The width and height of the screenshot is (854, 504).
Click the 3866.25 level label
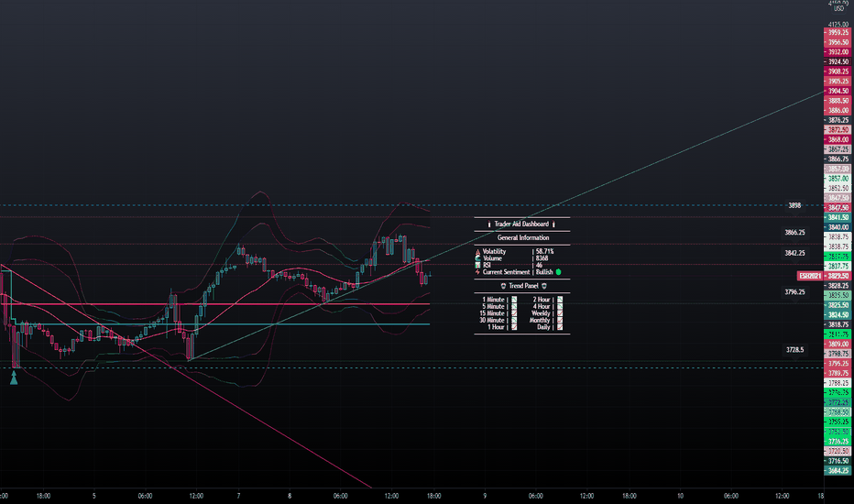[x=794, y=233]
